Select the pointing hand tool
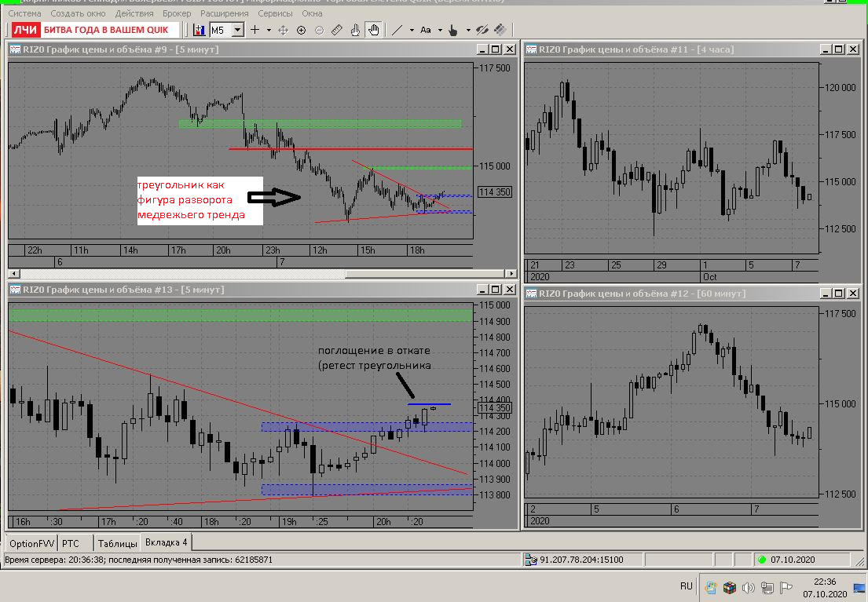The image size is (868, 602). [x=355, y=30]
